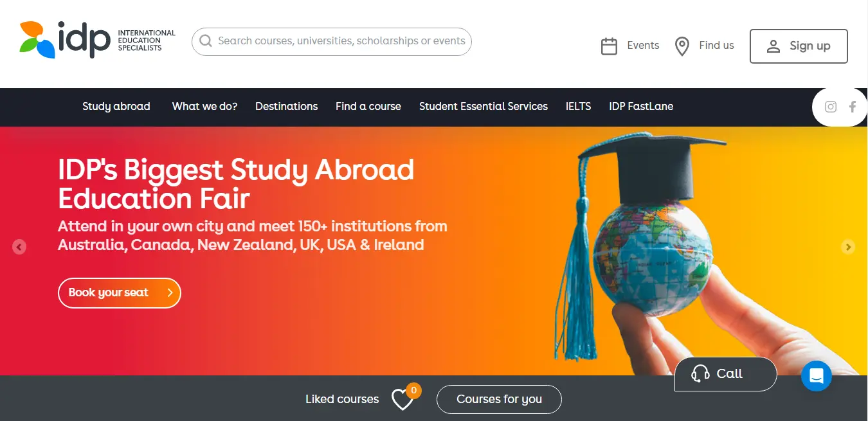Screen dimensions: 868x421
Task: Open the IELTS menu item
Action: [579, 107]
